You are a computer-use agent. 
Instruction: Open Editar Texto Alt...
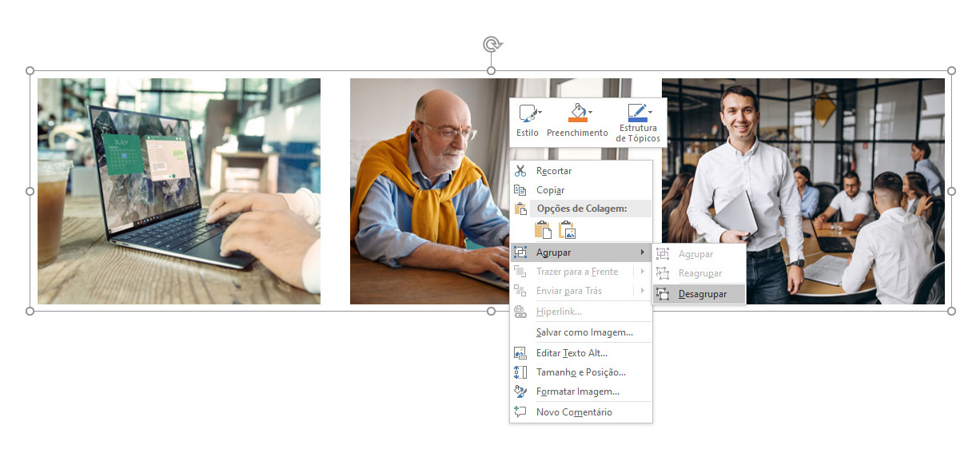[x=581, y=353]
